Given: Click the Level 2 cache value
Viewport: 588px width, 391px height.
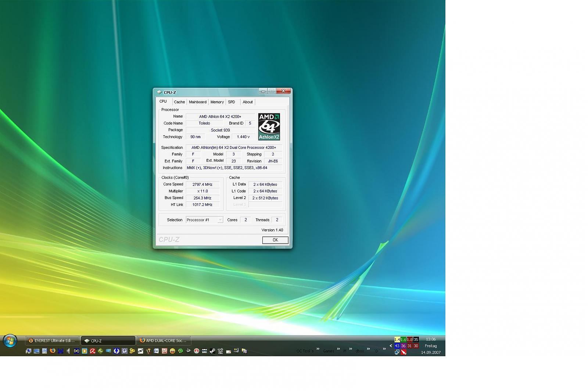Looking at the screenshot, I should [265, 198].
